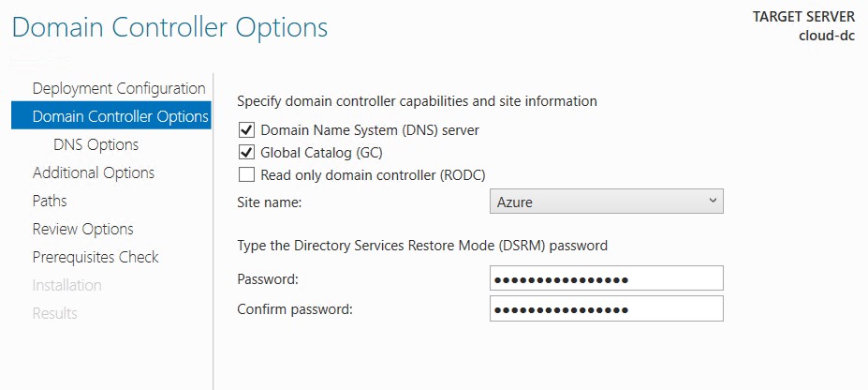Click the Read only domain controller label
Screen dimensions: 868x390
pyautogui.click(x=373, y=175)
